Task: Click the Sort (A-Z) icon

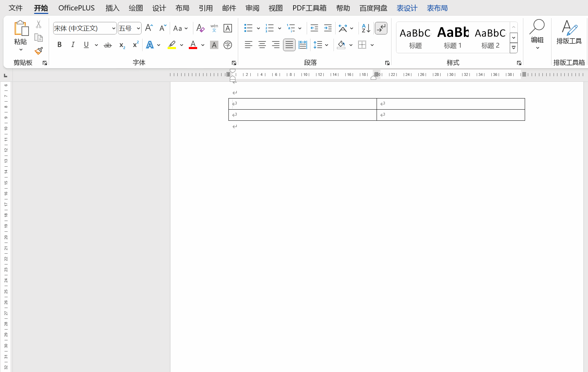Action: pyautogui.click(x=366, y=28)
